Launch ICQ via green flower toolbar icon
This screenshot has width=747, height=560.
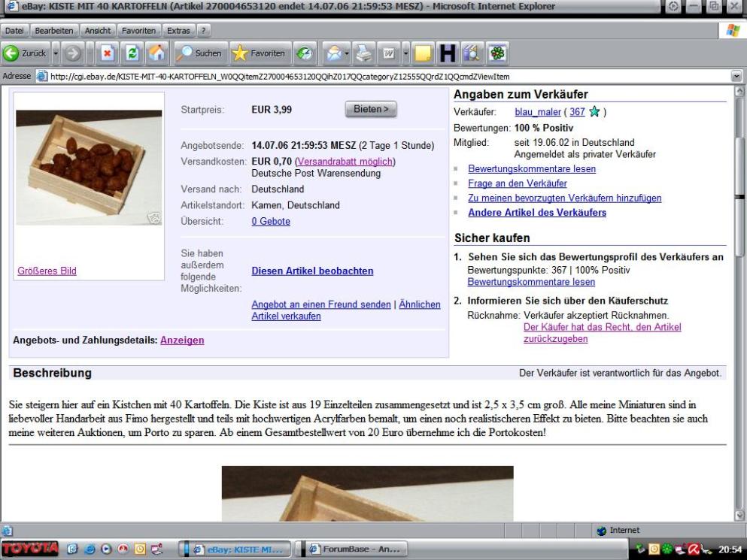(497, 53)
